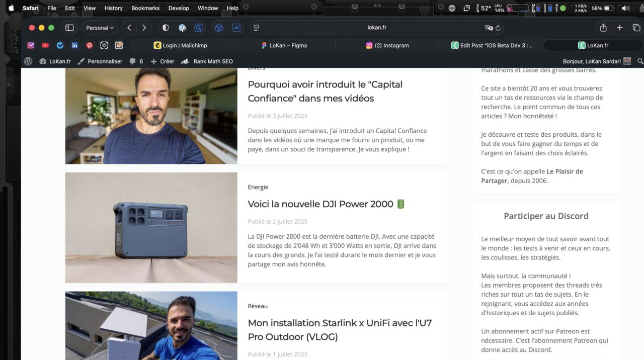Open Rank Math SEO admin menu

coord(207,61)
